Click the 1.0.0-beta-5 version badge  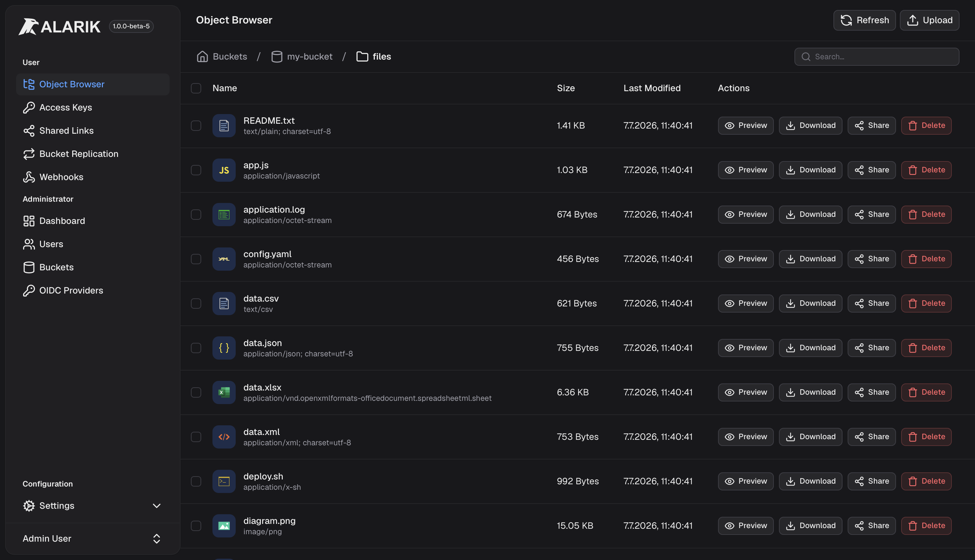pos(131,26)
